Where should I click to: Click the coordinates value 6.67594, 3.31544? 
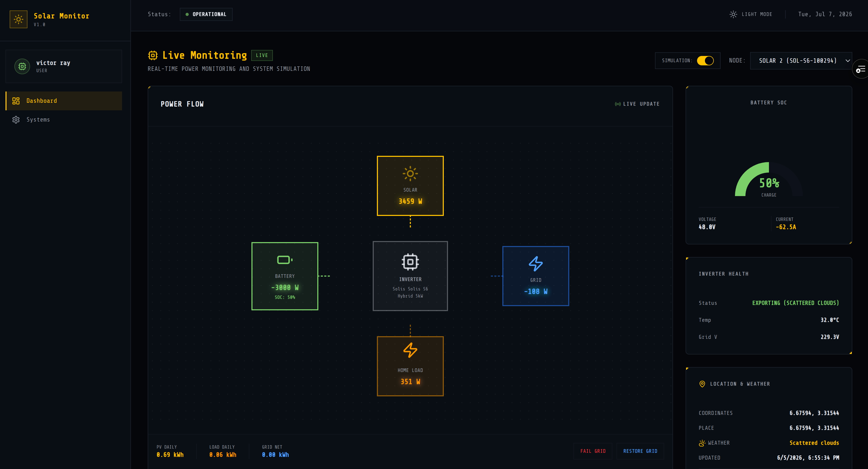(814, 413)
